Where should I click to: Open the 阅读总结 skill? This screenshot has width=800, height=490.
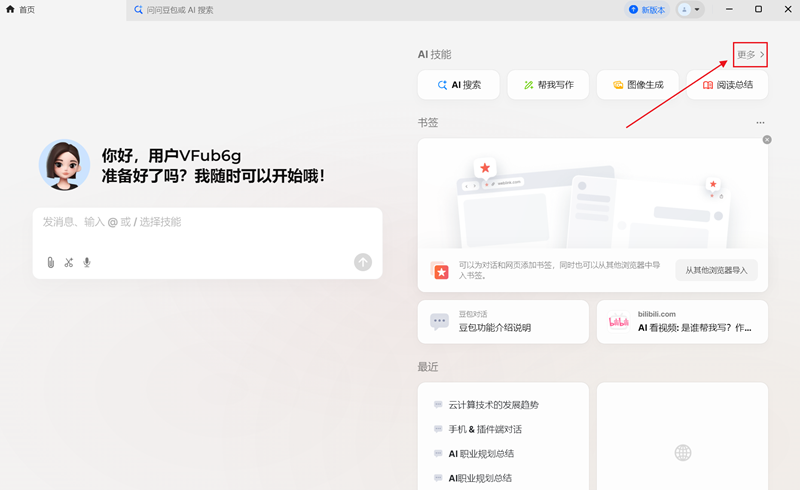tap(727, 85)
